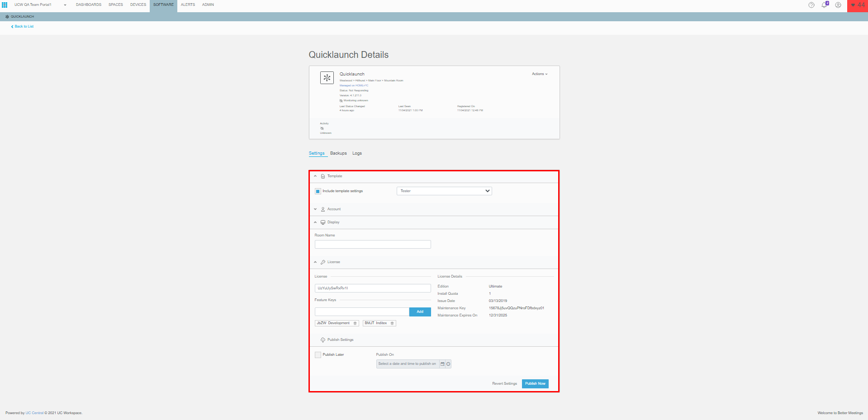Open the UCW QA Team Portal1 selector
This screenshot has width=868, height=420.
click(40, 5)
